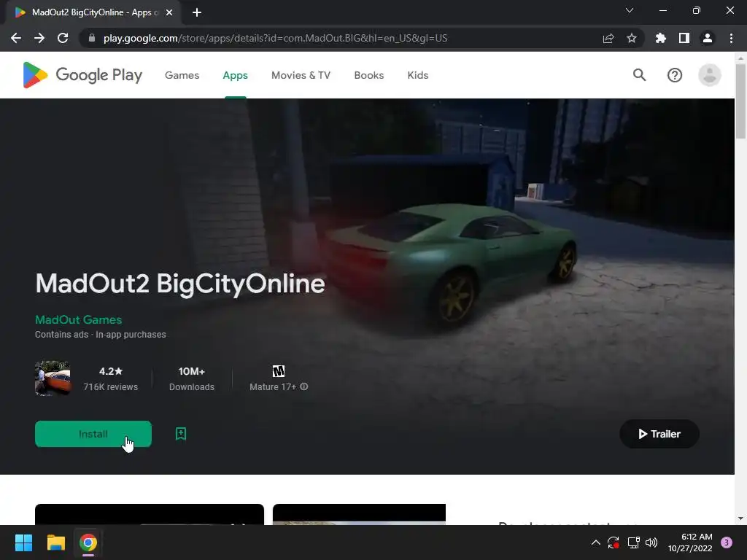Play the Trailer video

(x=659, y=434)
